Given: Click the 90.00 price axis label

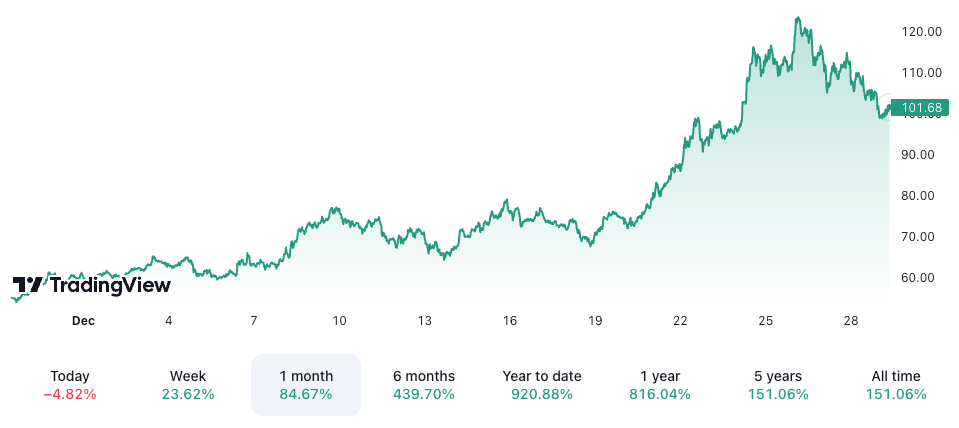Looking at the screenshot, I should tap(922, 154).
